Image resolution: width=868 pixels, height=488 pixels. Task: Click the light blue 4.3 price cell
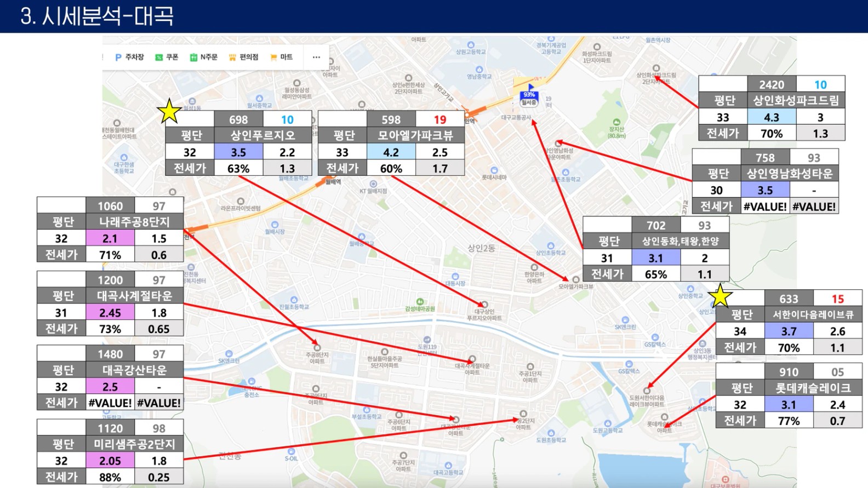click(x=772, y=117)
